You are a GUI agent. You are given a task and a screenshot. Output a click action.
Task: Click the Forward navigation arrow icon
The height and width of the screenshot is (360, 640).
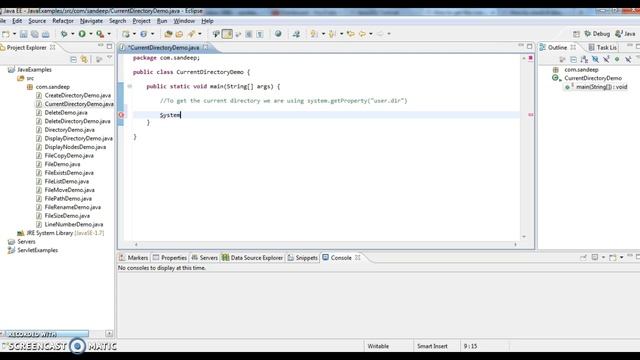pyautogui.click(x=380, y=34)
